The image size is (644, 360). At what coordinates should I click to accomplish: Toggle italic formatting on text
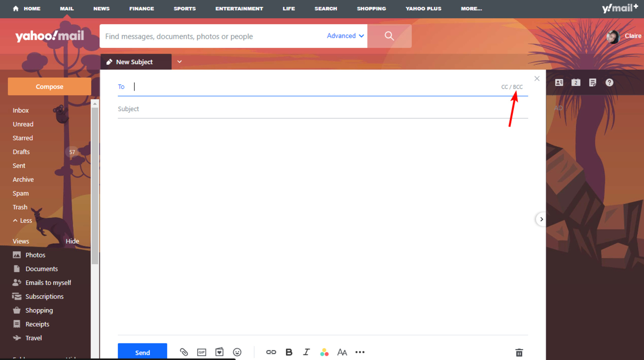tap(307, 352)
